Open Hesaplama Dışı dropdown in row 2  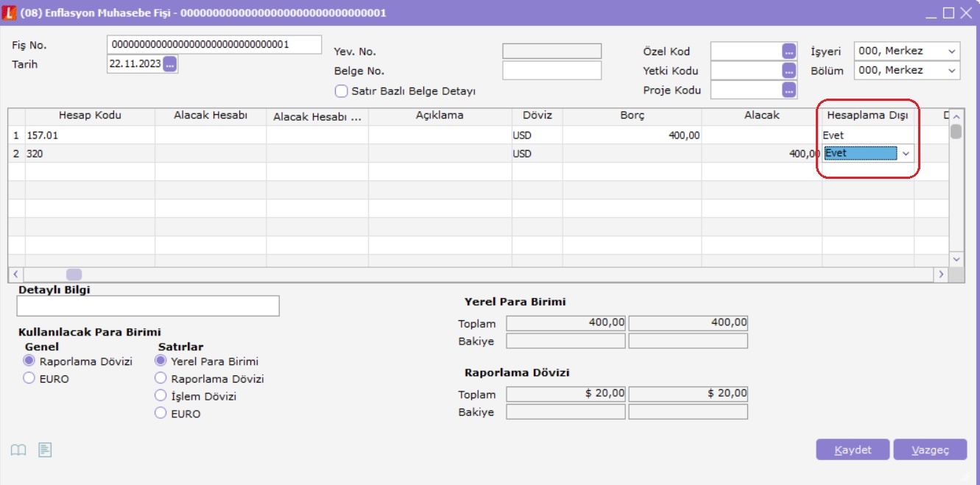pyautogui.click(x=906, y=154)
